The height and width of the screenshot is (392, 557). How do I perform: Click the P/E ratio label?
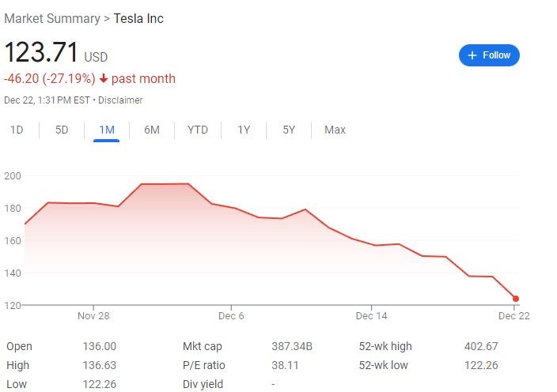(x=204, y=366)
